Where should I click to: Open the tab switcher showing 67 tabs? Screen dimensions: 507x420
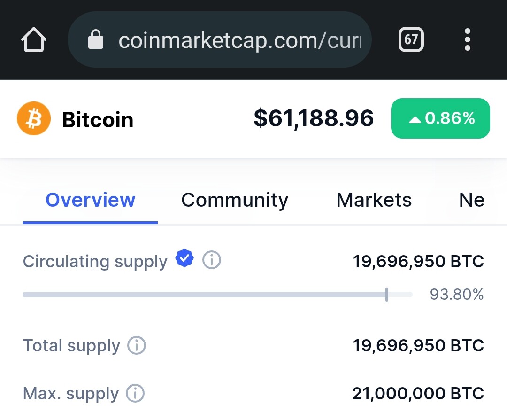[411, 39]
